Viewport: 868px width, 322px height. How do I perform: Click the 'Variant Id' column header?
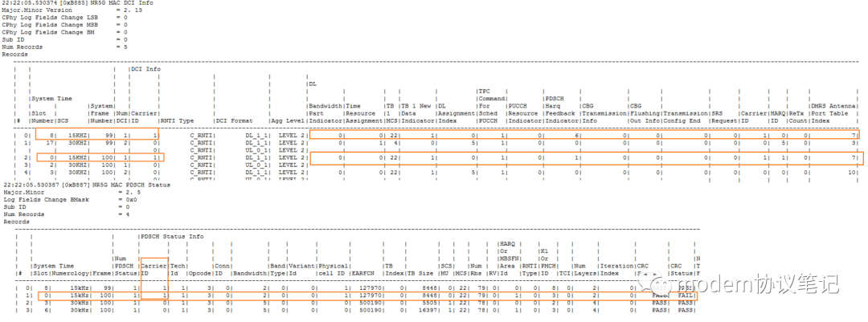[301, 270]
